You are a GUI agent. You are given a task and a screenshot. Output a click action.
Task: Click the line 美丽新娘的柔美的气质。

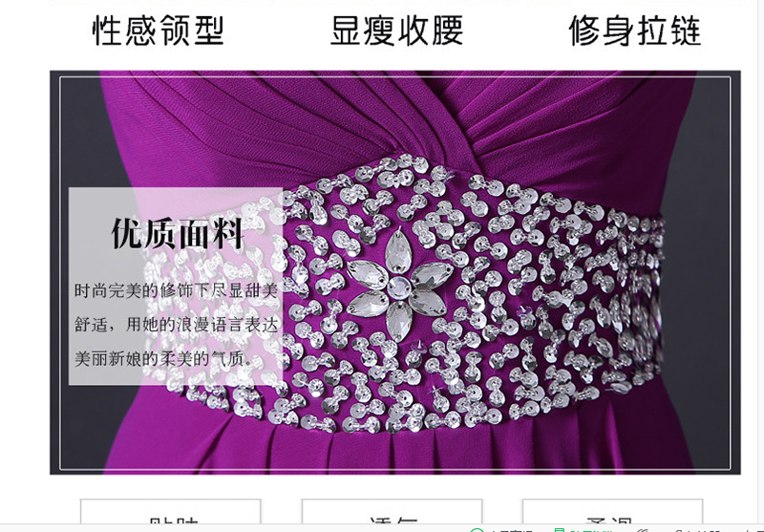164,359
